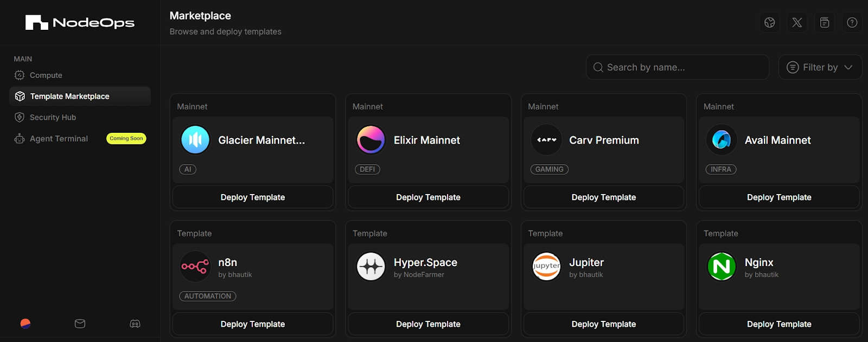Open the X (Twitter) icon link

797,22
